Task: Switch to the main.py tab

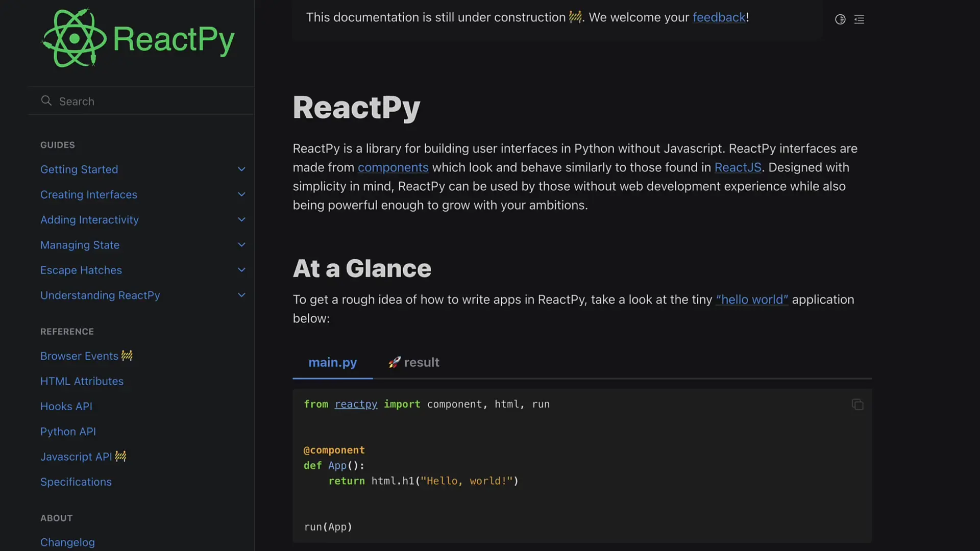Action: [332, 362]
